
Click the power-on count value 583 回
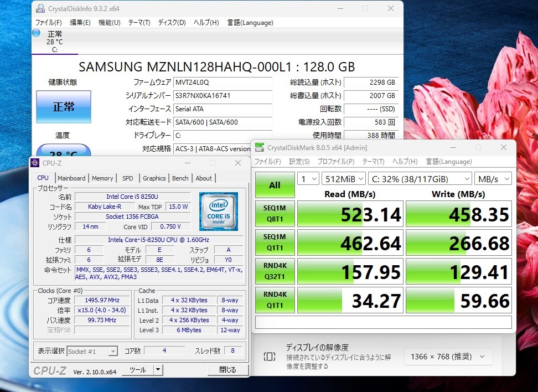click(371, 122)
